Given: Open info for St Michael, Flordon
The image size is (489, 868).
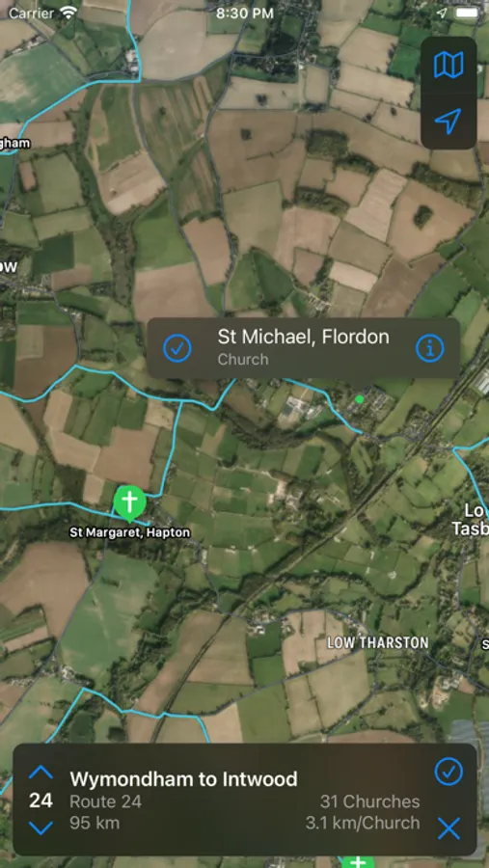Looking at the screenshot, I should tap(430, 347).
